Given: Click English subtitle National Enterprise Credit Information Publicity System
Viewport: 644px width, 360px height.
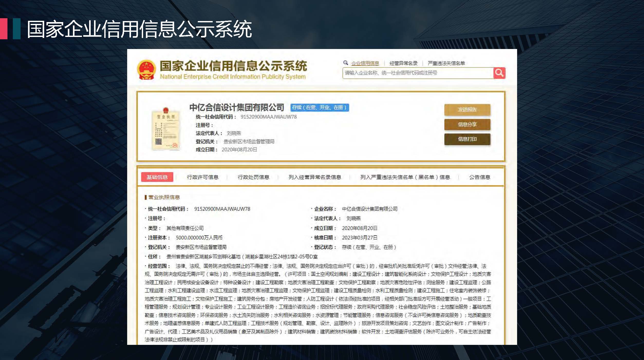Looking at the screenshot, I should coord(233,77).
